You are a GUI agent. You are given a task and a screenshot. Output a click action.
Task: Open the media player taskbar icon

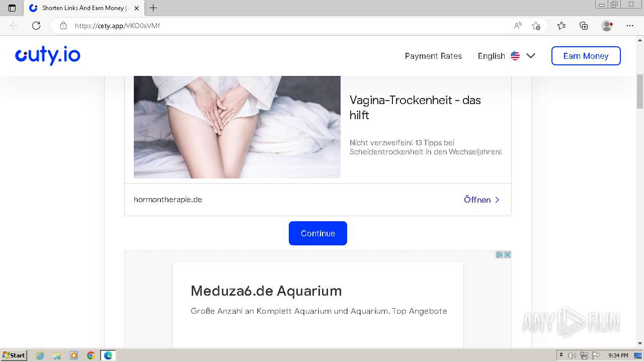click(x=74, y=355)
